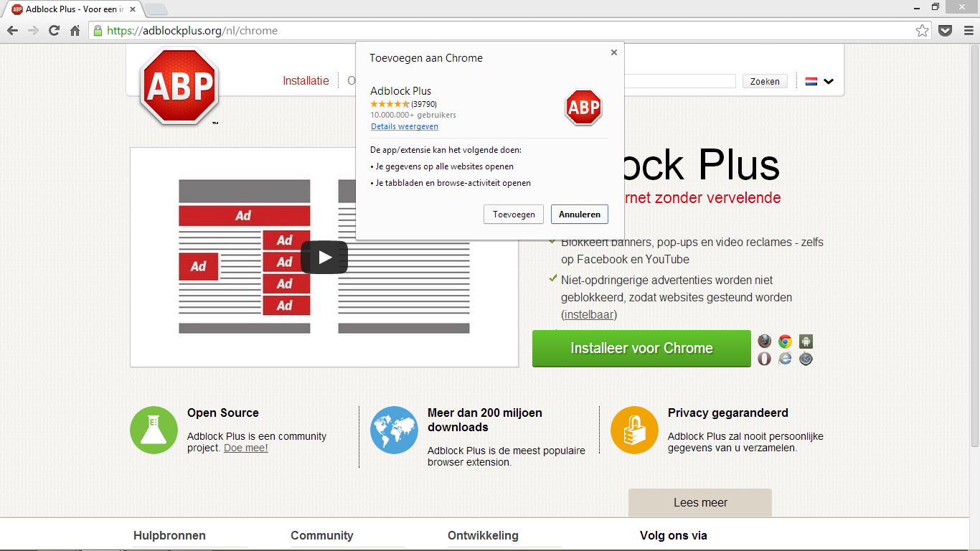The image size is (980, 551).
Task: Open a new tab button
Action: click(156, 9)
